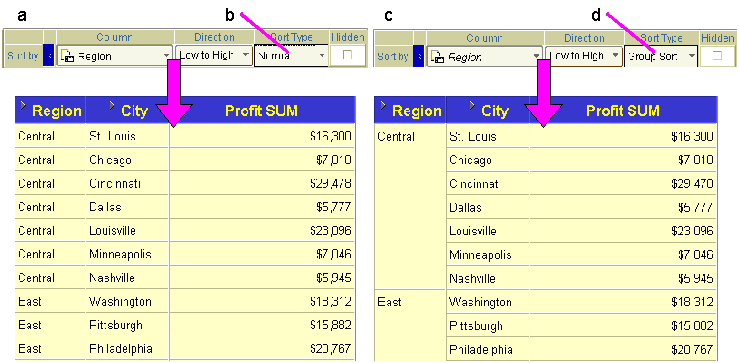
Task: Open left Column dropdown showing Region
Action: [115, 56]
